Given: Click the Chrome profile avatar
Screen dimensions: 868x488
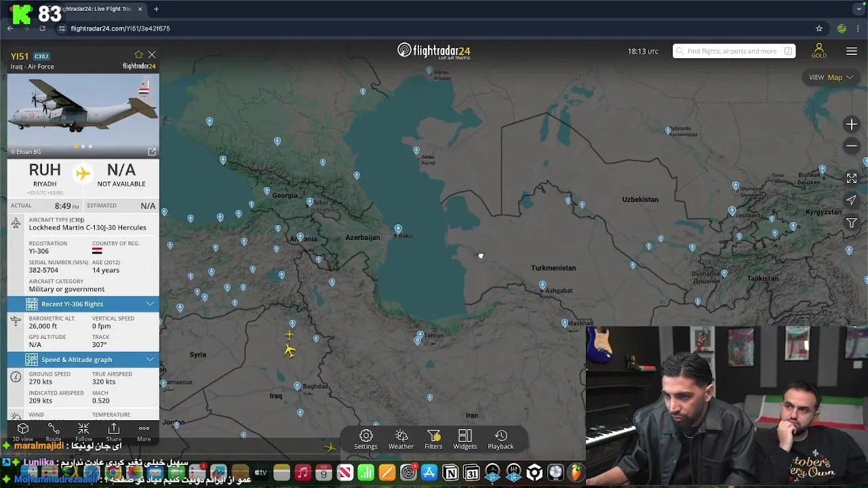Looking at the screenshot, I should pyautogui.click(x=842, y=28).
